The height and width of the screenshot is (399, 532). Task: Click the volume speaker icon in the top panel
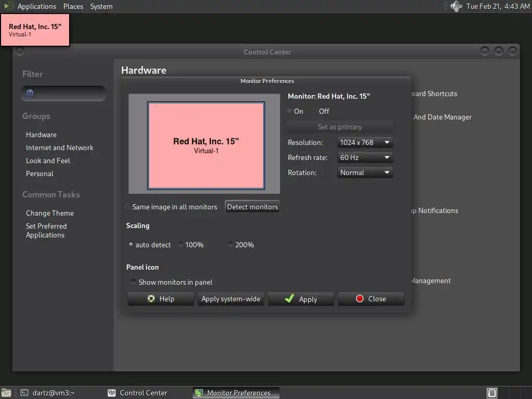coord(456,6)
